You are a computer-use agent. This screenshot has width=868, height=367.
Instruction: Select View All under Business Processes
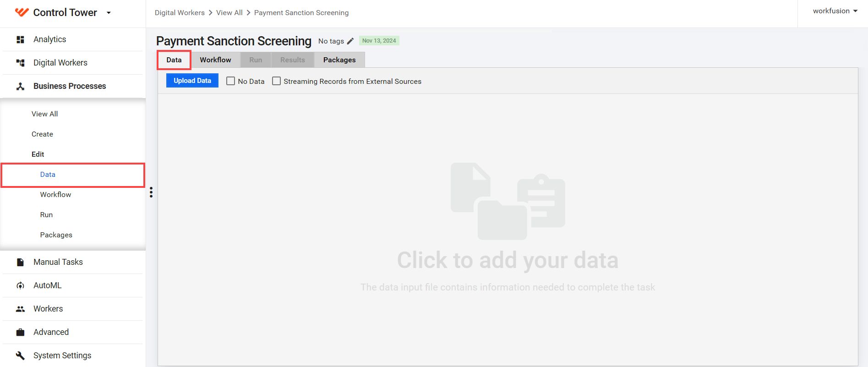point(45,114)
